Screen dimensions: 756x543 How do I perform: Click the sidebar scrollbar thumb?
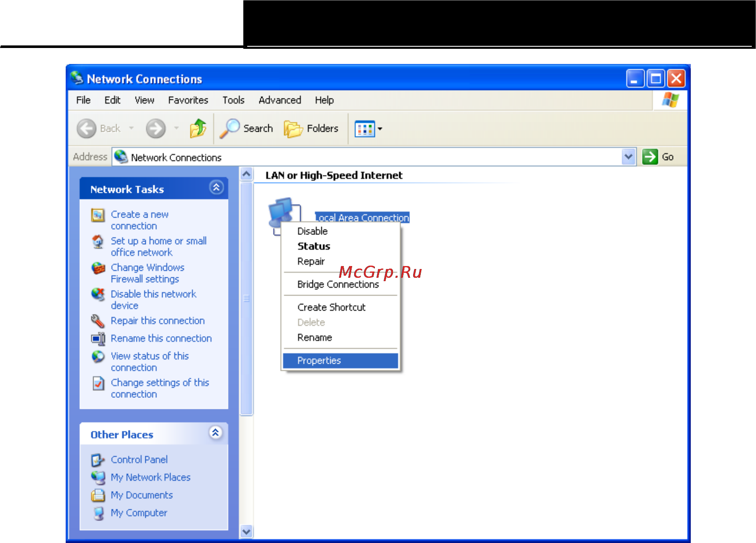point(246,299)
